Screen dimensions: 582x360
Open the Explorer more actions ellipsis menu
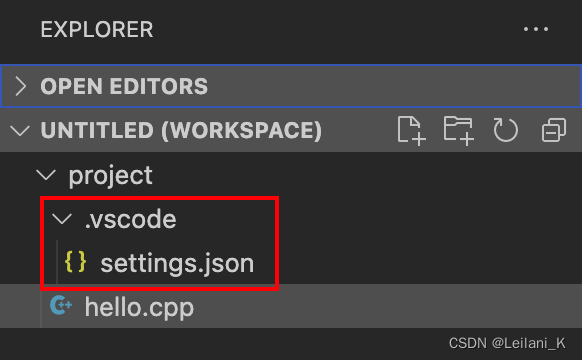coord(536,29)
